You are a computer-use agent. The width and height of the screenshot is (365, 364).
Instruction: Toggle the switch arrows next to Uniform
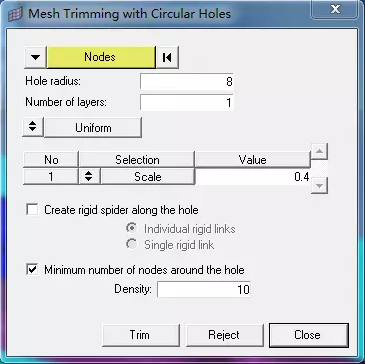pyautogui.click(x=33, y=127)
